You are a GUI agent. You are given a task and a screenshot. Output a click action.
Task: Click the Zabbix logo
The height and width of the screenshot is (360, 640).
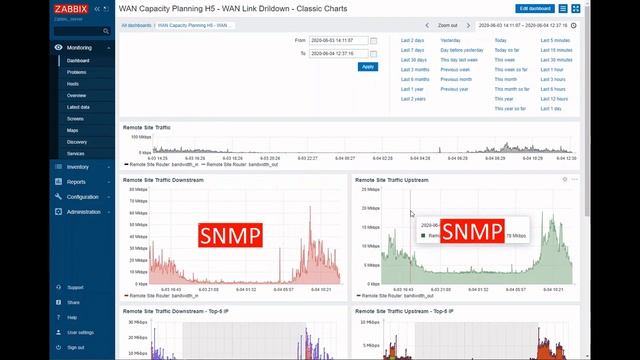[x=71, y=9]
